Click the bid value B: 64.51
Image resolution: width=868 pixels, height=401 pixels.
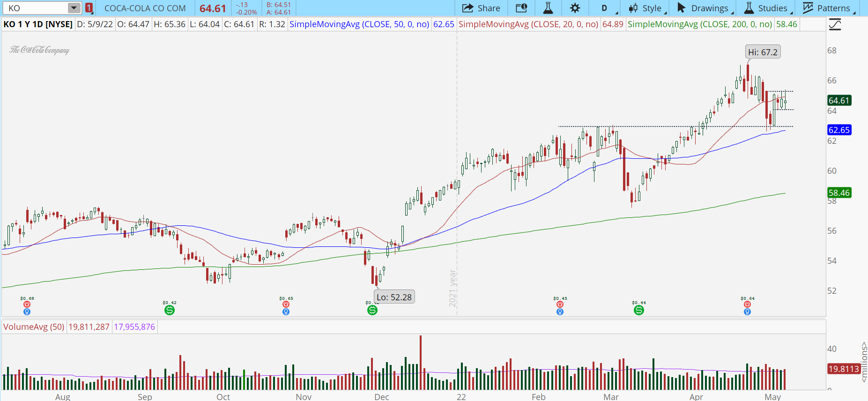pos(279,5)
